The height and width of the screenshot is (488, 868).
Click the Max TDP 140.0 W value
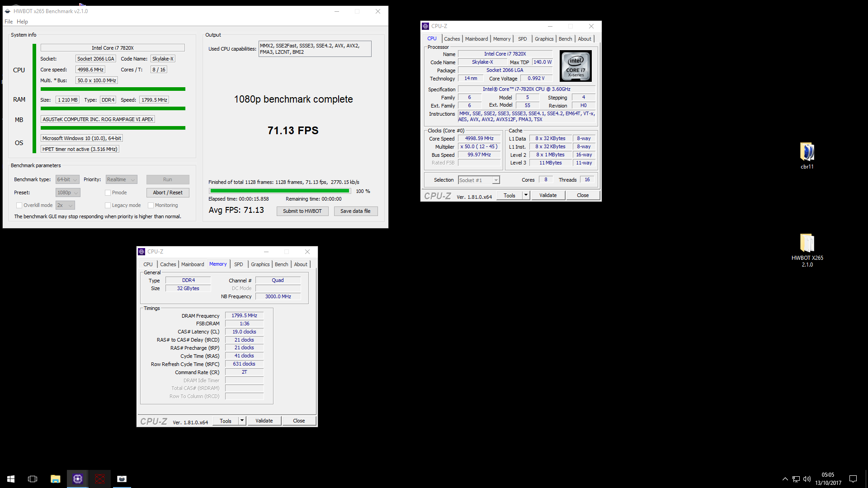tap(542, 62)
